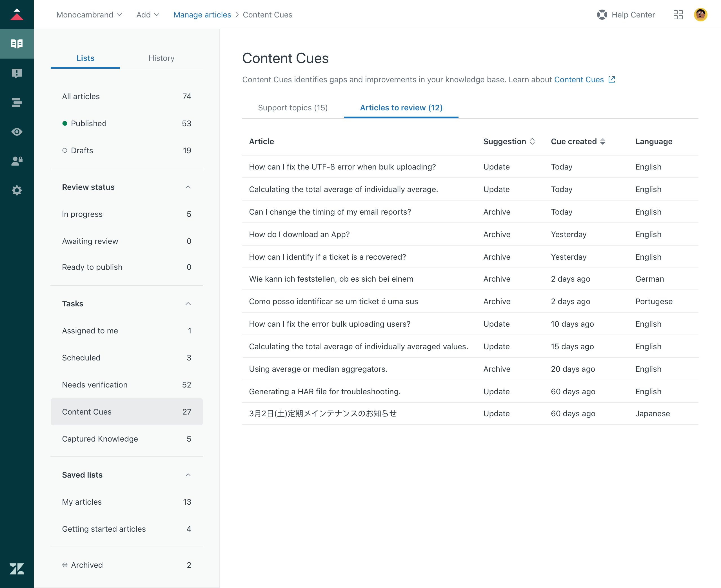Image resolution: width=721 pixels, height=588 pixels.
Task: Click the Zendesk icon at bottom of sidebar
Action: [17, 569]
